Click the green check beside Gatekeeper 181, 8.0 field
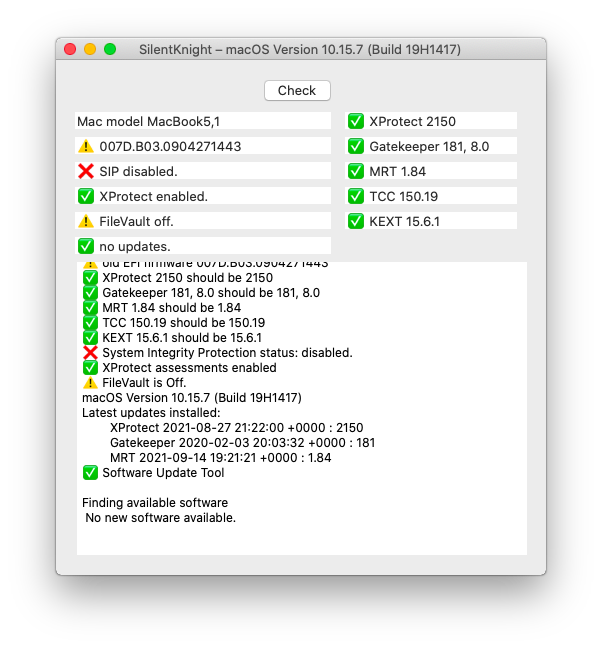This screenshot has width=602, height=649. (356, 146)
